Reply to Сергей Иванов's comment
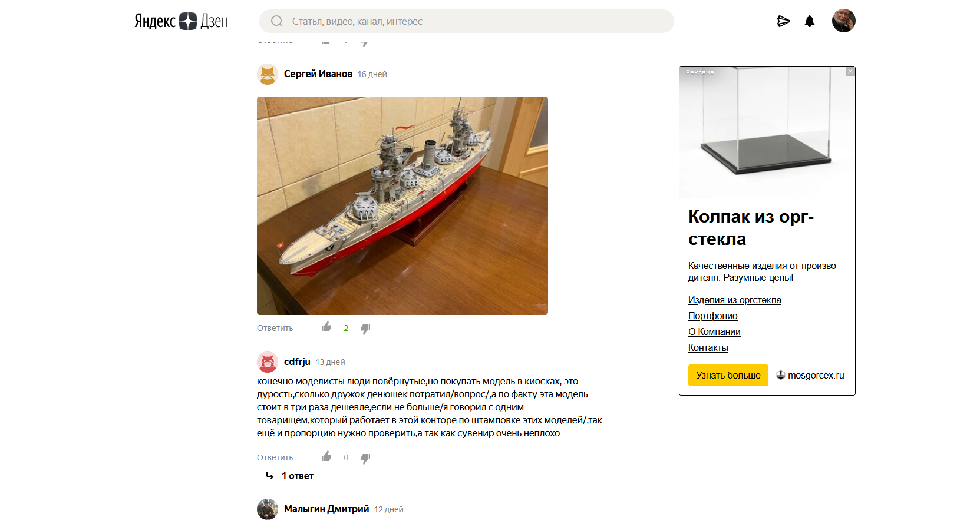 275,329
